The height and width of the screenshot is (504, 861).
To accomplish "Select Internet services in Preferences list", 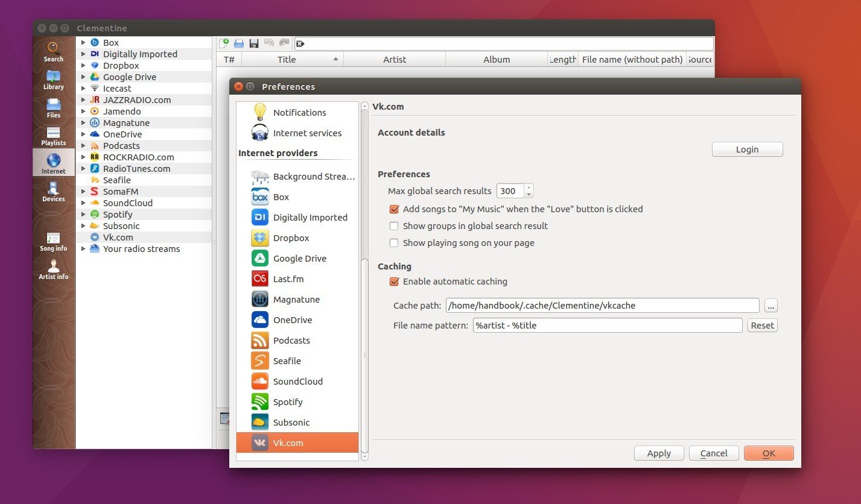I will coord(297,133).
